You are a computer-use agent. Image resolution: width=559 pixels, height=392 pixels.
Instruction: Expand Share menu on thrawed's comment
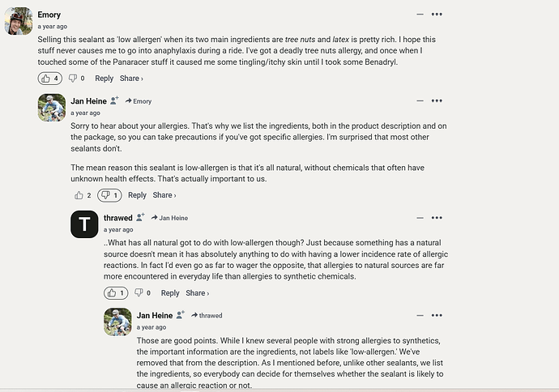click(197, 293)
